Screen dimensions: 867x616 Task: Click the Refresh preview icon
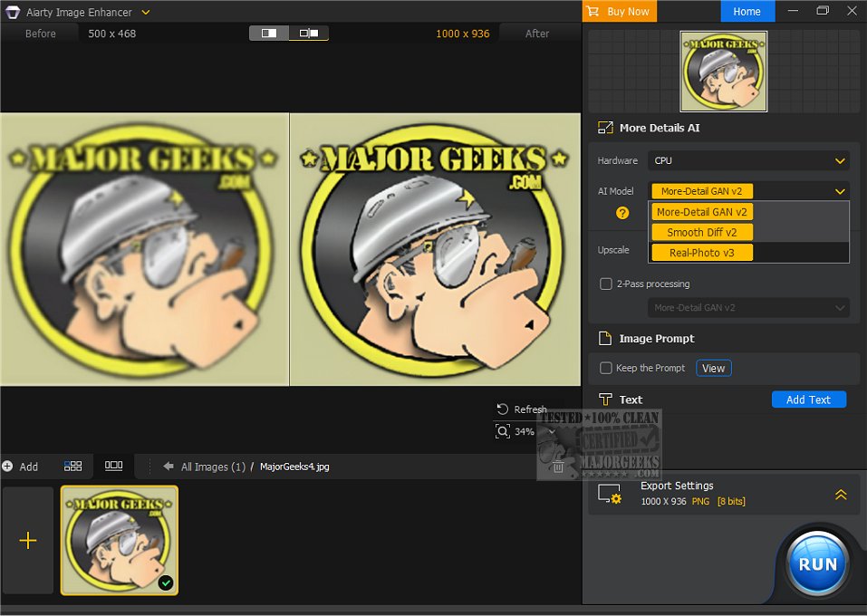pyautogui.click(x=502, y=409)
